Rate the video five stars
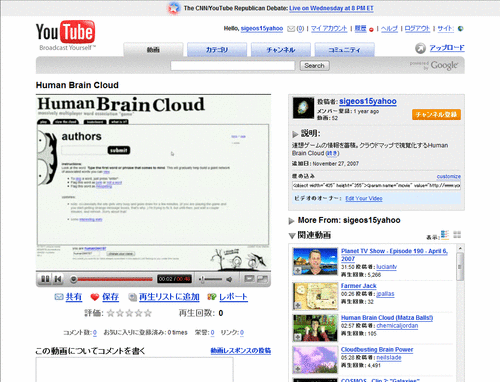Viewport: 500px width, 382px height. click(148, 313)
